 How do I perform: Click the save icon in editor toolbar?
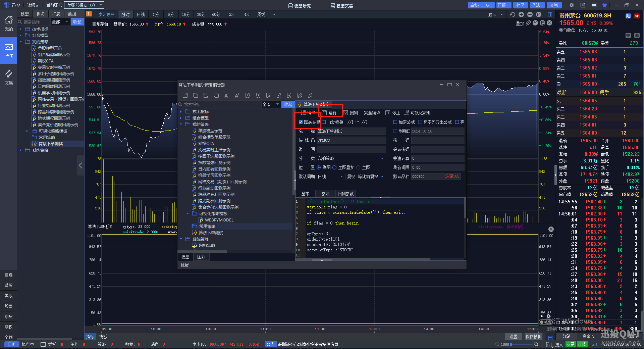pos(185,95)
